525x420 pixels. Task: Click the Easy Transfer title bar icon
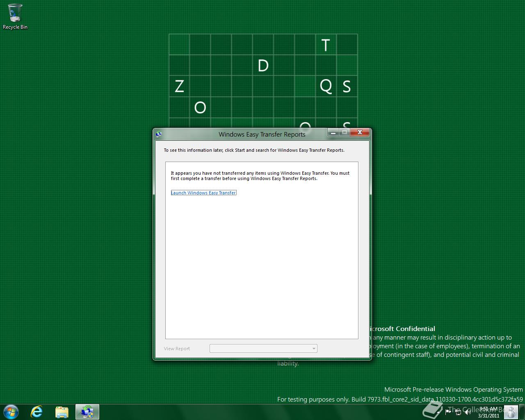[x=159, y=134]
